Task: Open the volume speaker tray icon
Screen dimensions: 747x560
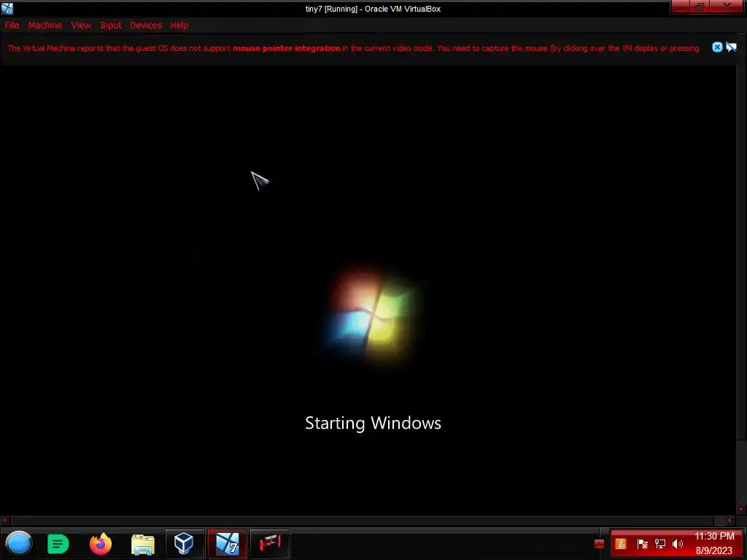Action: (x=678, y=544)
